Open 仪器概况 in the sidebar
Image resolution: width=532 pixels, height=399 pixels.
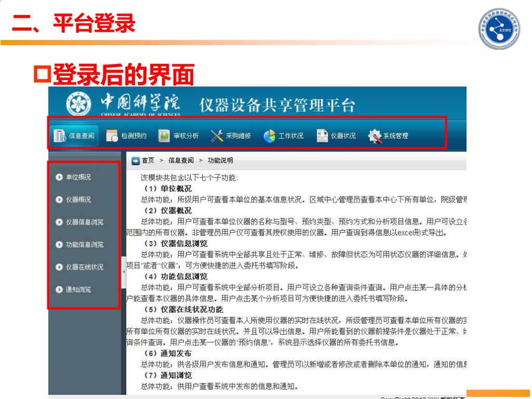pyautogui.click(x=78, y=199)
